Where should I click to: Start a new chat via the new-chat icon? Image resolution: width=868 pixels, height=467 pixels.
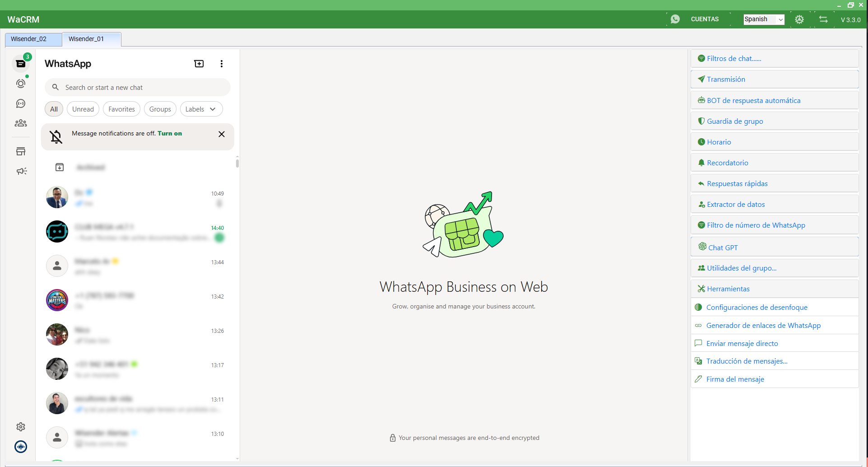(x=199, y=63)
